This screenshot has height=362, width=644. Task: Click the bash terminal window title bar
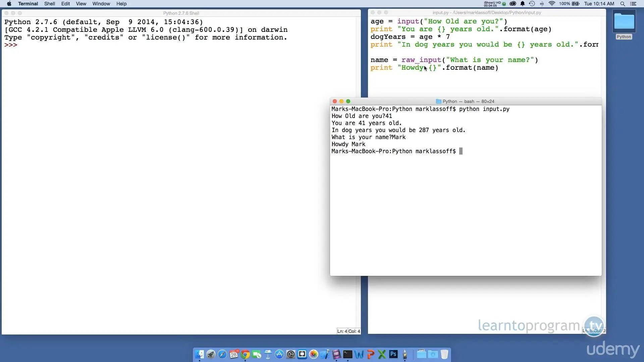(466, 101)
